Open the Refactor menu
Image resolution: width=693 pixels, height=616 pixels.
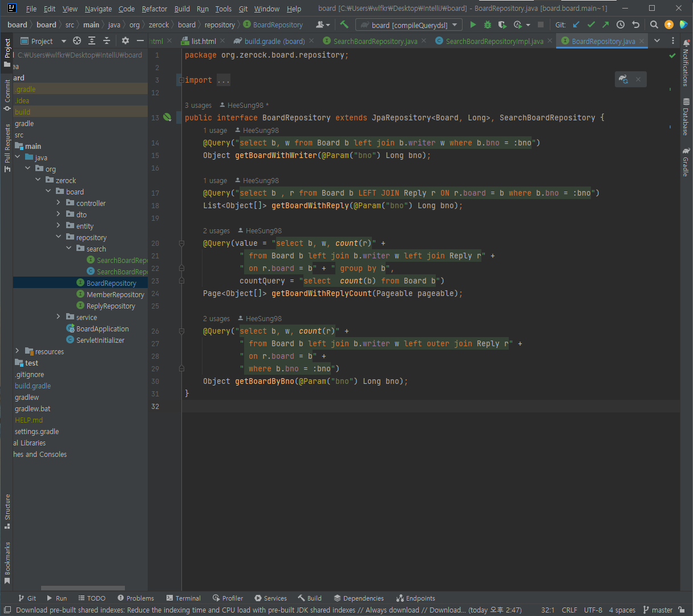[x=155, y=9]
